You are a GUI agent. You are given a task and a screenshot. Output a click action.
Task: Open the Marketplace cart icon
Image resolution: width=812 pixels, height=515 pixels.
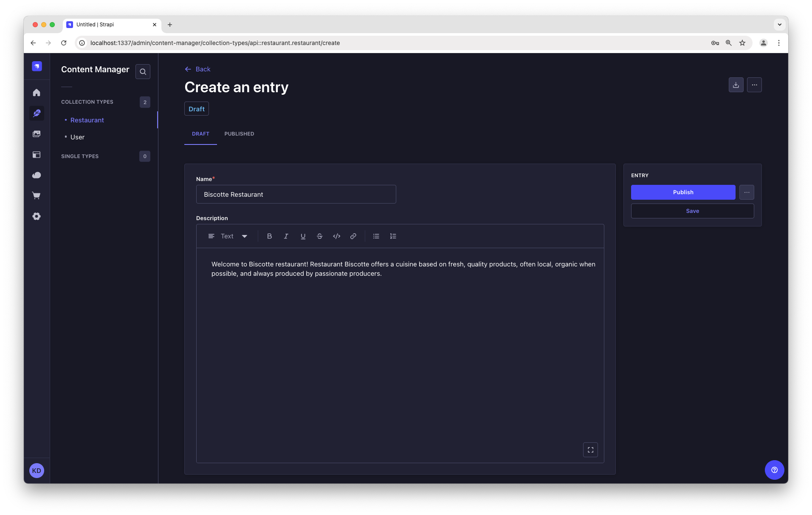tap(37, 195)
